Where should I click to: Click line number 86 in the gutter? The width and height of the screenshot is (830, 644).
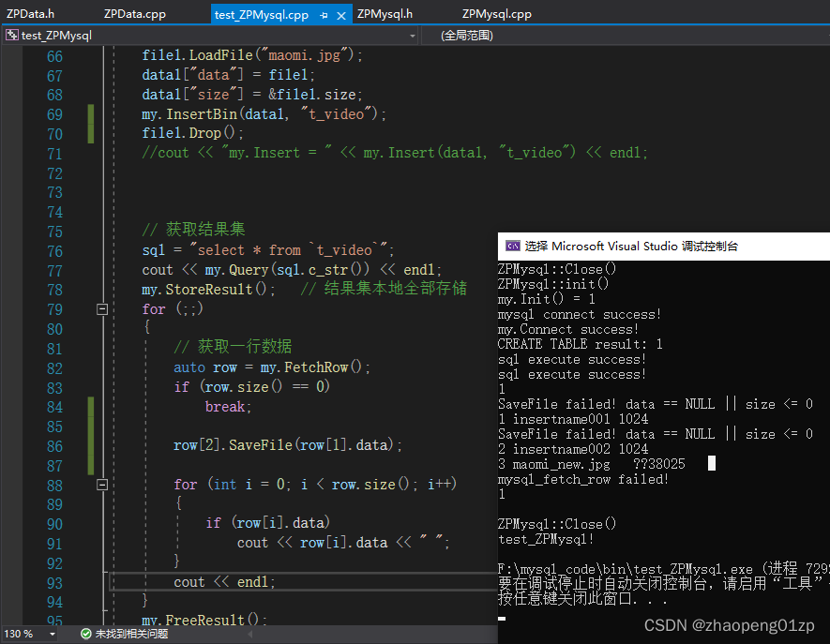(x=54, y=446)
